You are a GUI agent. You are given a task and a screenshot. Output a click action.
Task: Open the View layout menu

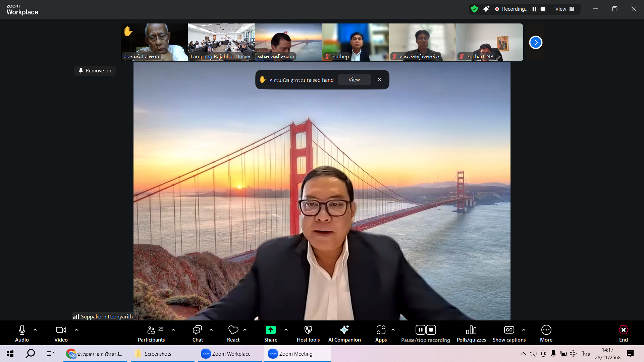565,9
